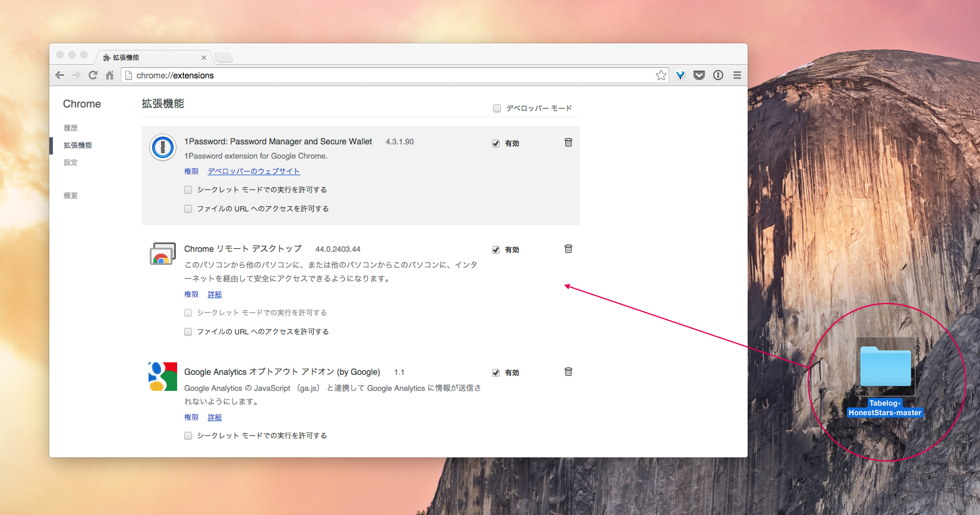Viewport: 980px width, 515px height.
Task: Bookmark this page with the star icon
Action: pyautogui.click(x=661, y=75)
